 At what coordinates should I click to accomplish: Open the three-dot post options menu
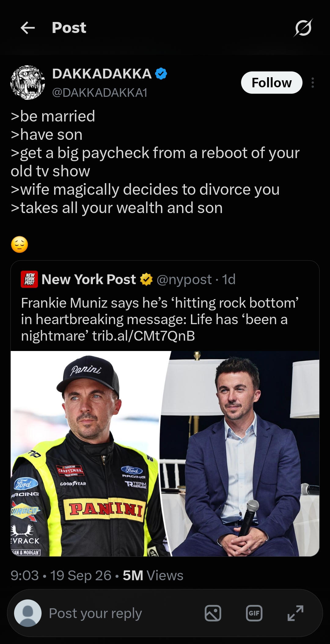(313, 83)
